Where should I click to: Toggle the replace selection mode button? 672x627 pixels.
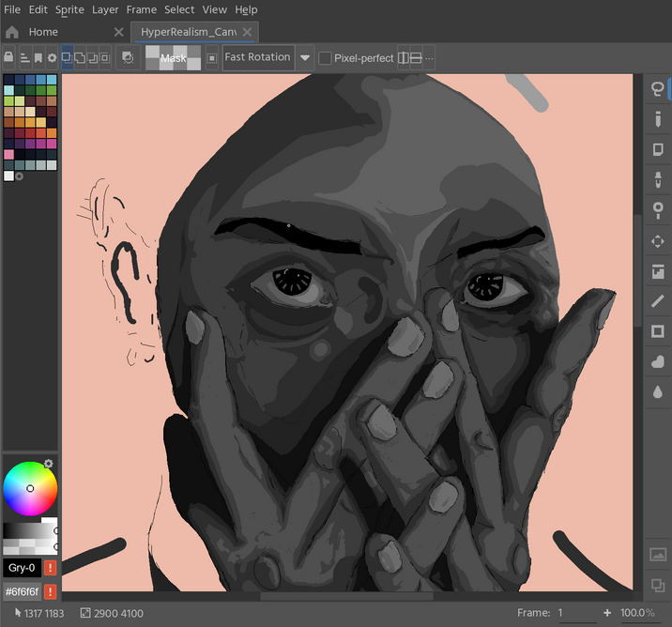(x=68, y=58)
